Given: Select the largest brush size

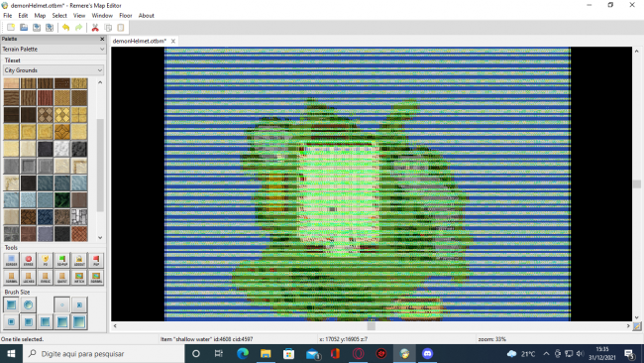Looking at the screenshot, I should 79,321.
